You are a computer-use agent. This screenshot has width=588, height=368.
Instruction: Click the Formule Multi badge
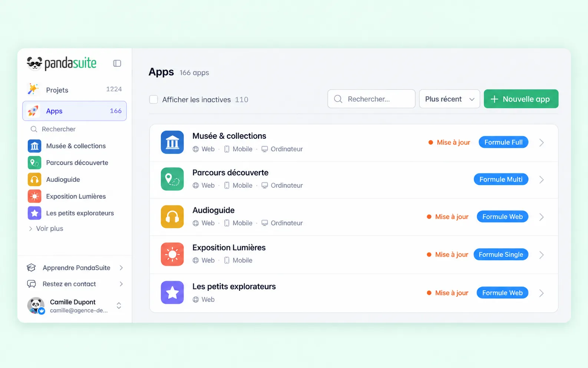[501, 179]
